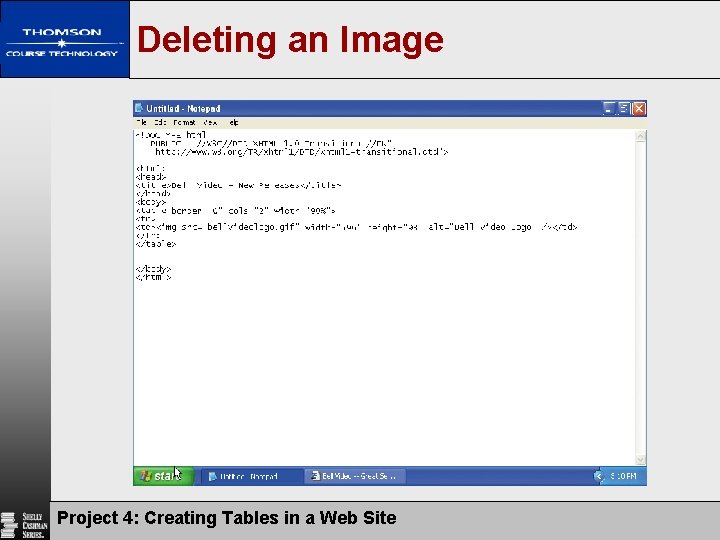Click the title Bell Video New Releases line

[238, 186]
